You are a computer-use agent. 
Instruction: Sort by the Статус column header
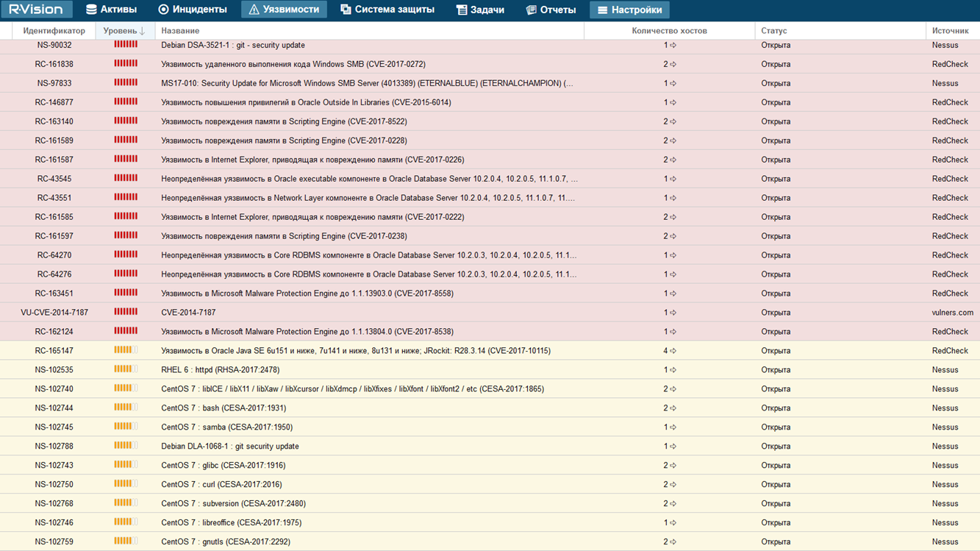(x=840, y=31)
